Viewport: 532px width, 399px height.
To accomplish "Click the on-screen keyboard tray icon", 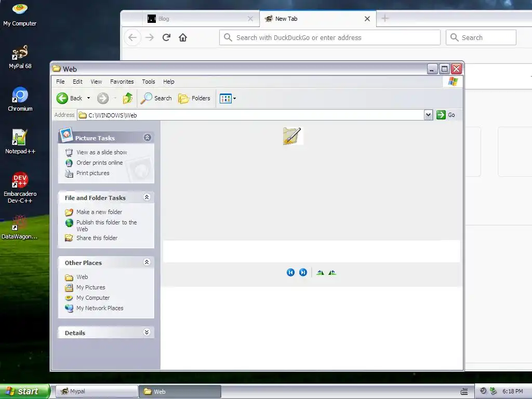I will (x=464, y=391).
